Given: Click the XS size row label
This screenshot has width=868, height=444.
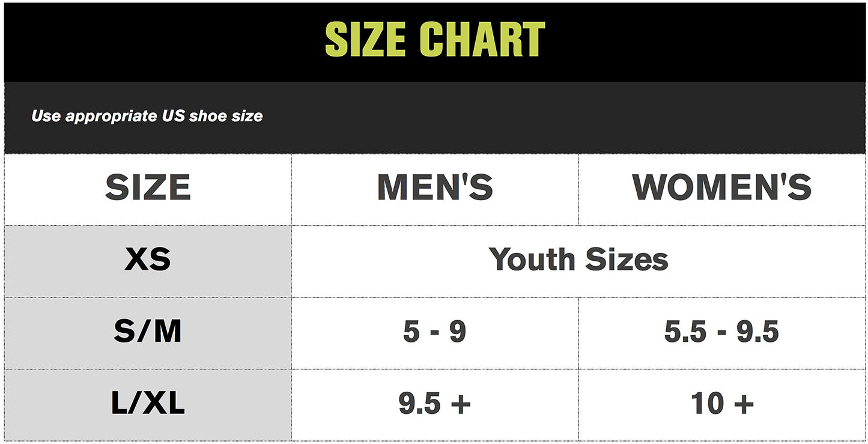Looking at the screenshot, I should pos(148,260).
